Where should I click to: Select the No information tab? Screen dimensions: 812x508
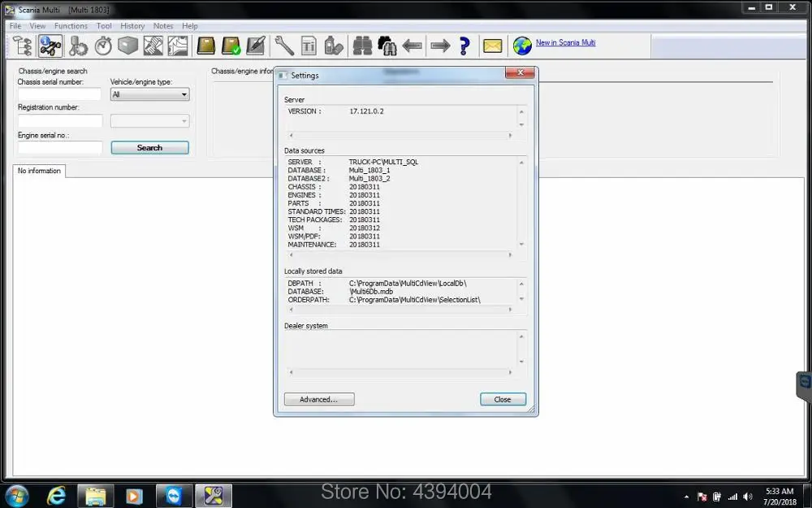click(39, 171)
